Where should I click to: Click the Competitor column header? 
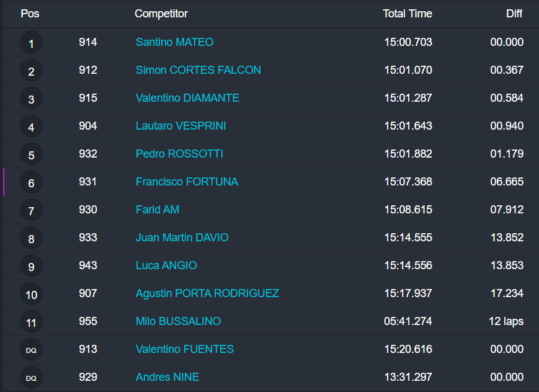(x=161, y=14)
